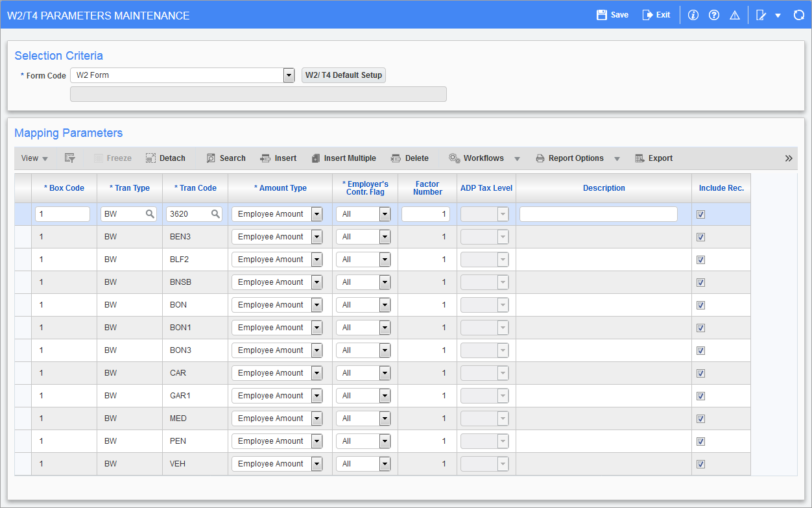Click the Workflows gear icon
This screenshot has width=812, height=508.
(455, 158)
